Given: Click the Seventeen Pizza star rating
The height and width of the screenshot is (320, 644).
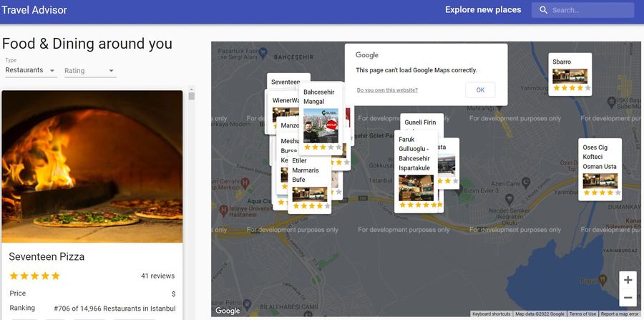Looking at the screenshot, I should [34, 276].
